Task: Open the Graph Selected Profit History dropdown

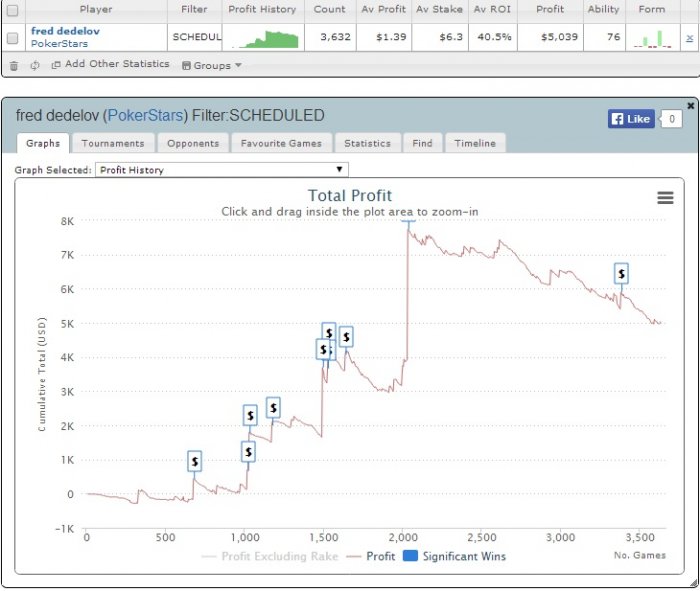Action: [x=221, y=170]
